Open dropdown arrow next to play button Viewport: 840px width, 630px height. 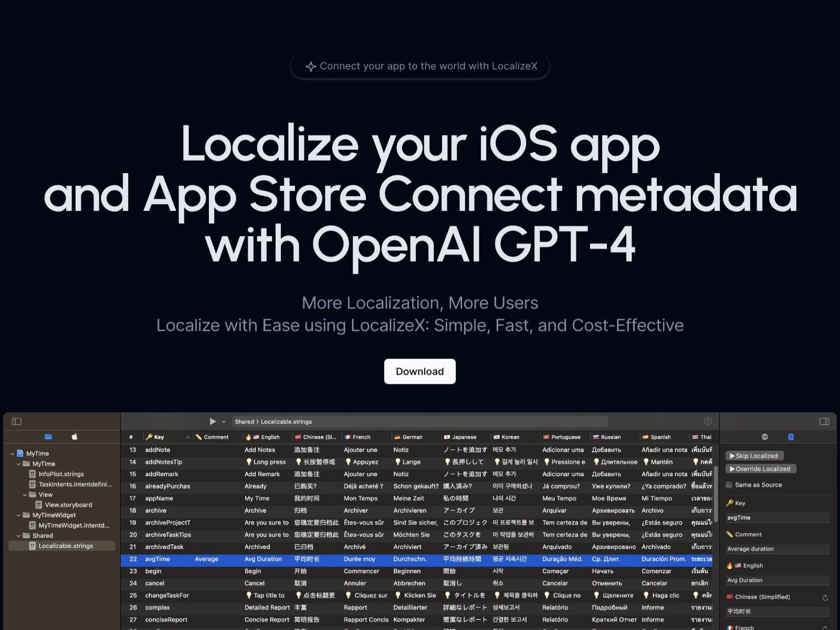(224, 422)
